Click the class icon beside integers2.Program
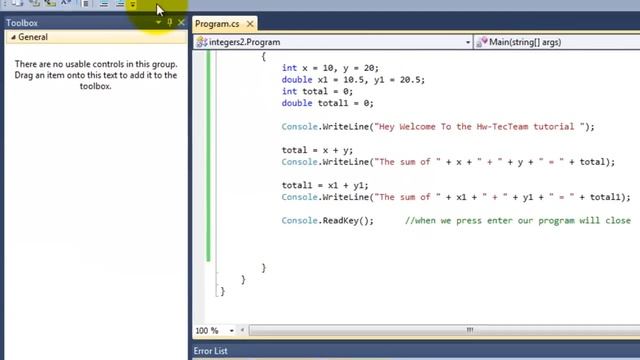This screenshot has height=360, width=640. pyautogui.click(x=201, y=42)
